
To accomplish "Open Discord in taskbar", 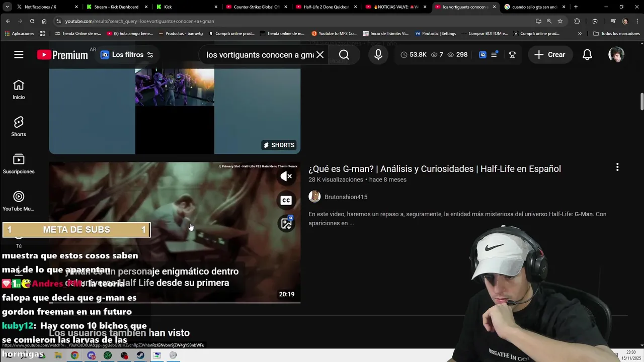I will (x=91, y=355).
